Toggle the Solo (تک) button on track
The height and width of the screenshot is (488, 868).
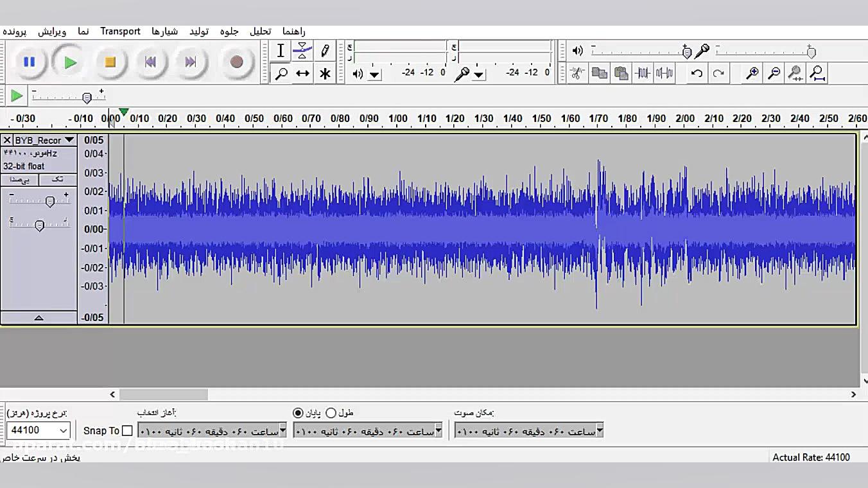click(58, 180)
